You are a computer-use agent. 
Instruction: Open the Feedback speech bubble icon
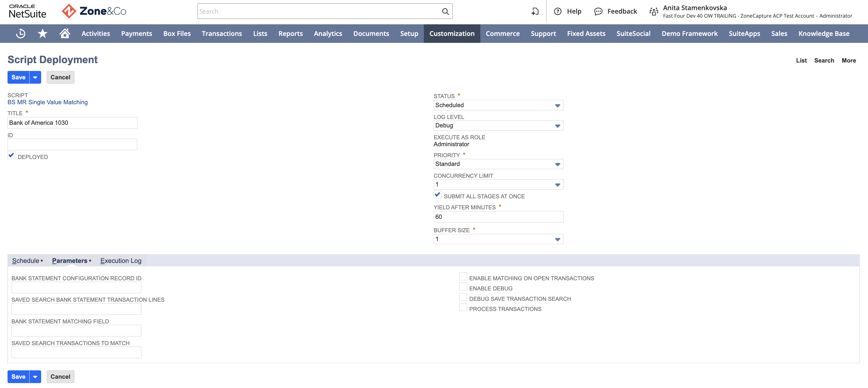tap(598, 12)
